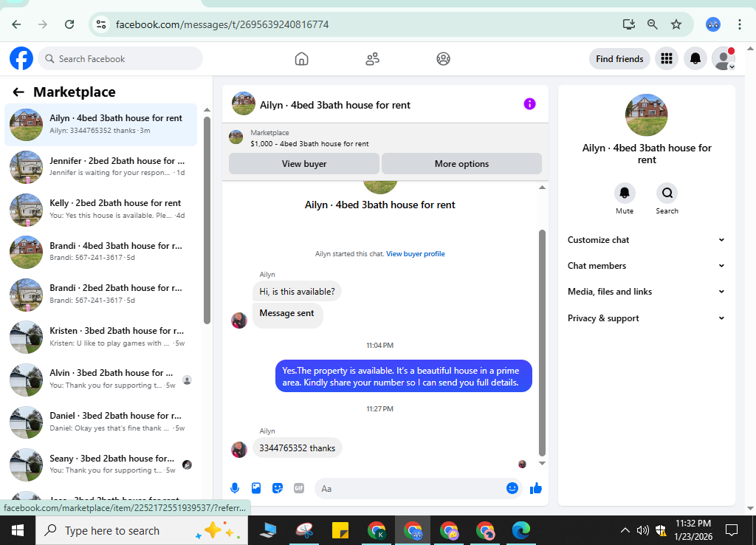Show hidden system tray icons

(625, 530)
